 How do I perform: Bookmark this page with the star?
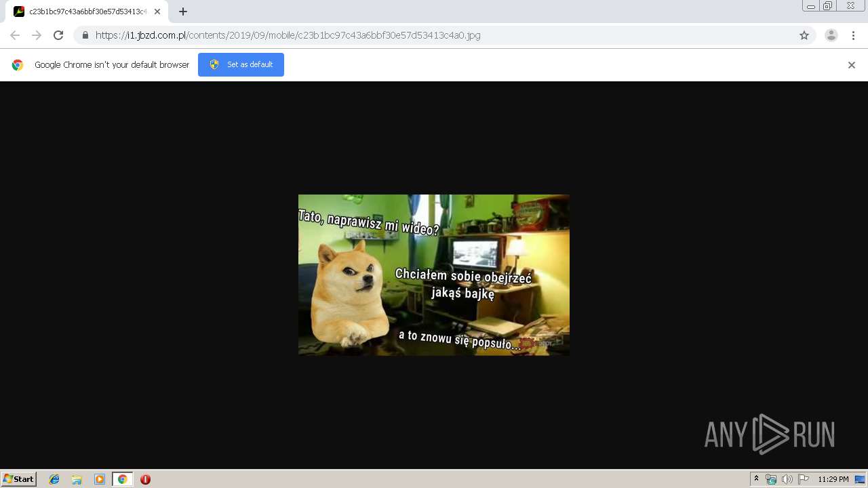(x=804, y=35)
